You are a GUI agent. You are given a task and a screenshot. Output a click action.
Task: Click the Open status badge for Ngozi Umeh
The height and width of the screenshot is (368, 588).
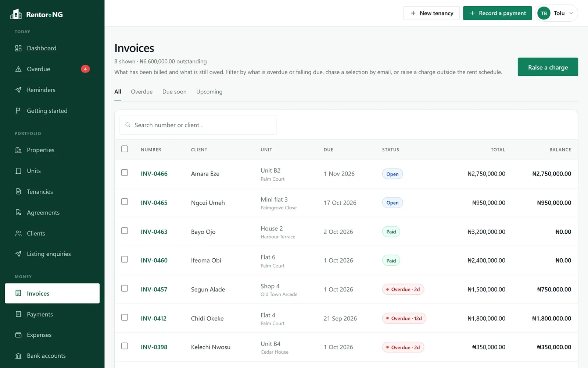coord(392,203)
